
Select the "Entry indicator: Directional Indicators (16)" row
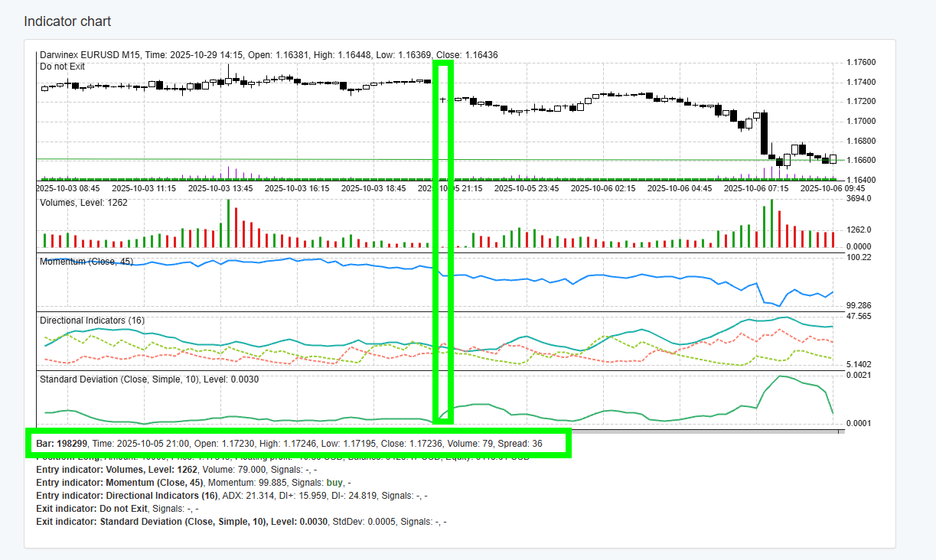click(231, 496)
